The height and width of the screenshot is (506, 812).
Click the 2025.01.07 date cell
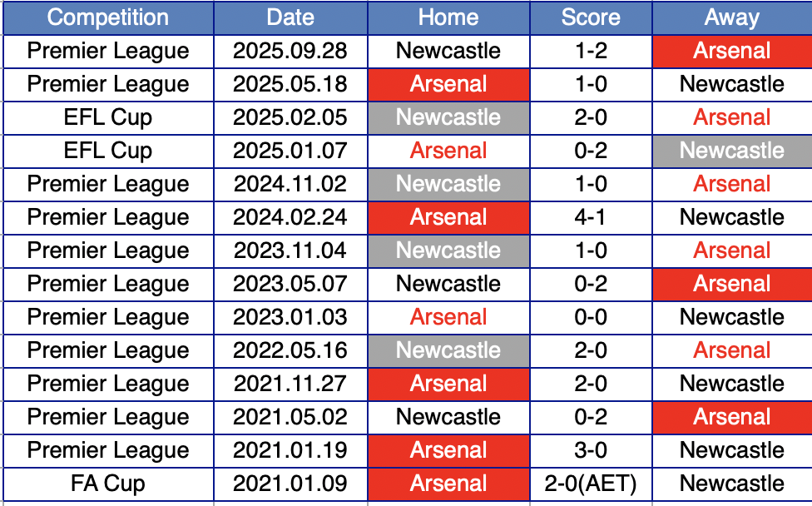(290, 151)
